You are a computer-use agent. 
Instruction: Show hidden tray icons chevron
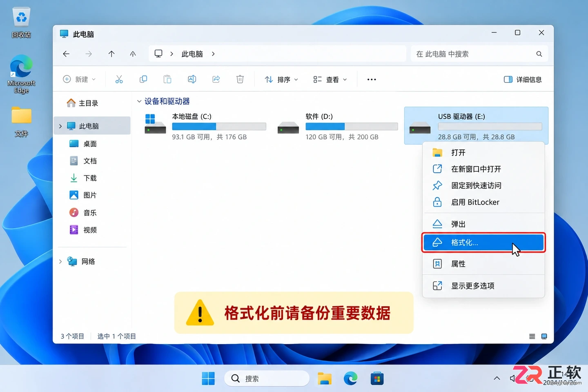497,379
